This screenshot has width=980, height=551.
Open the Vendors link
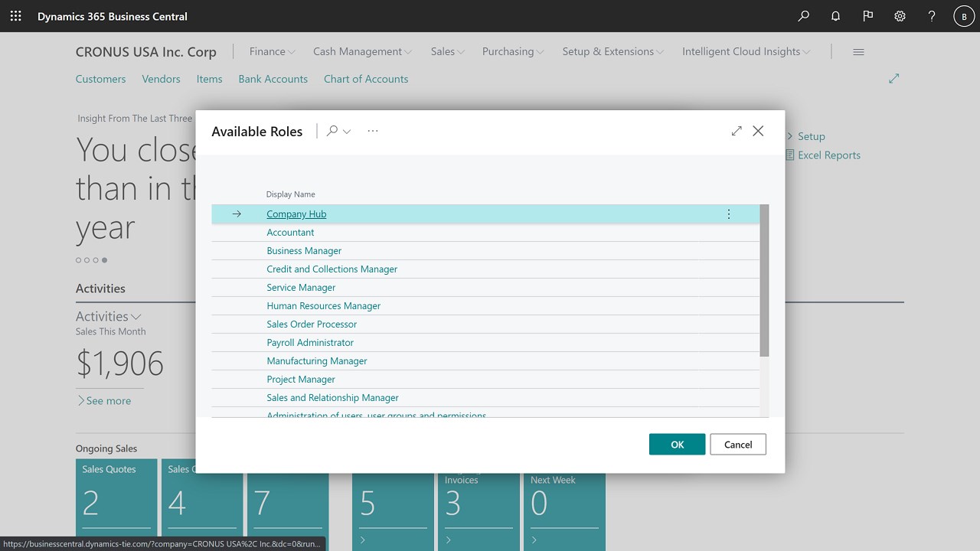pos(161,79)
